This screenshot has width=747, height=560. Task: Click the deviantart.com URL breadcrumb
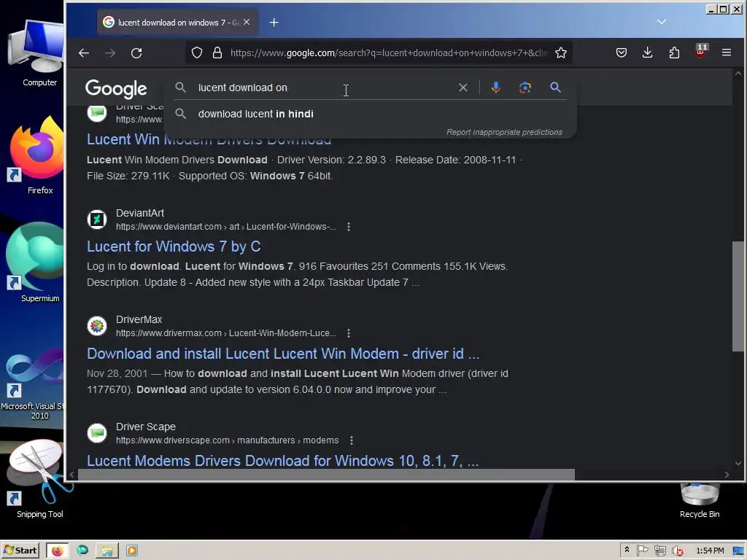(226, 227)
